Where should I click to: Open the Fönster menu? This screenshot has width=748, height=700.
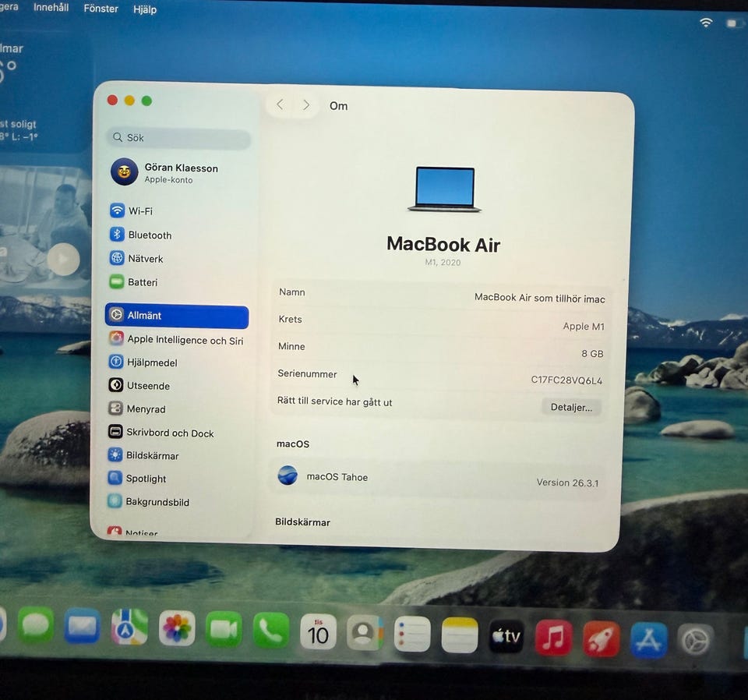point(101,8)
